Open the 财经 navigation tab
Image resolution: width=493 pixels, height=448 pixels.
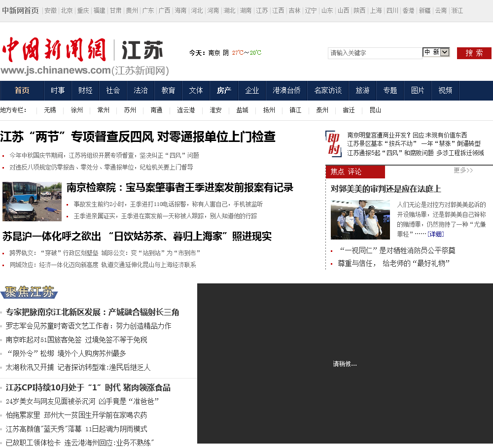coord(85,91)
